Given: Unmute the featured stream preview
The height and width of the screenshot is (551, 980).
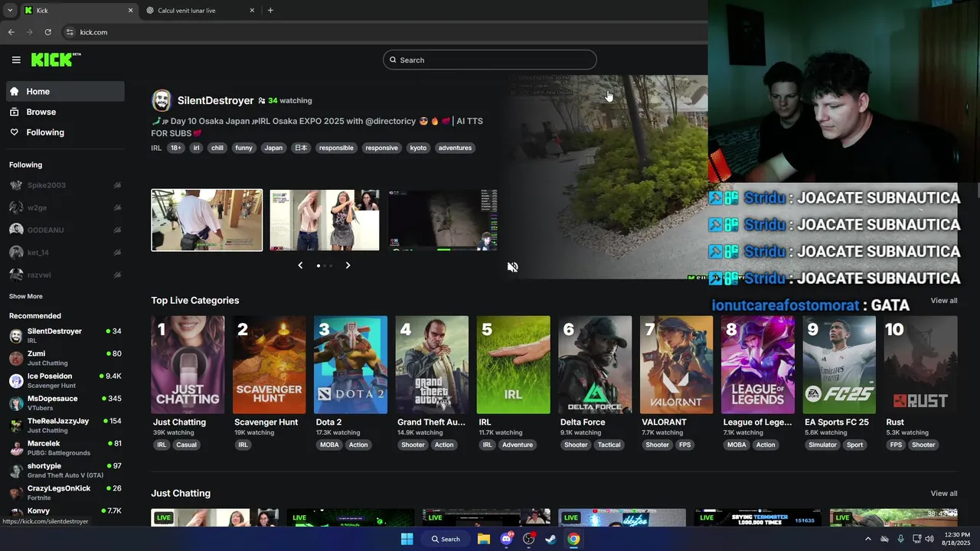Looking at the screenshot, I should (513, 267).
